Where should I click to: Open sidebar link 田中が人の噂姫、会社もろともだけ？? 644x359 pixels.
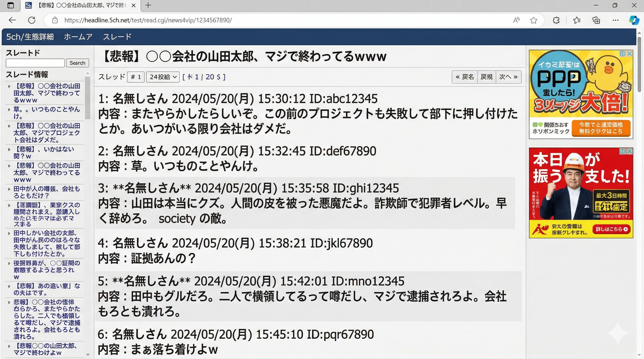[x=47, y=192]
